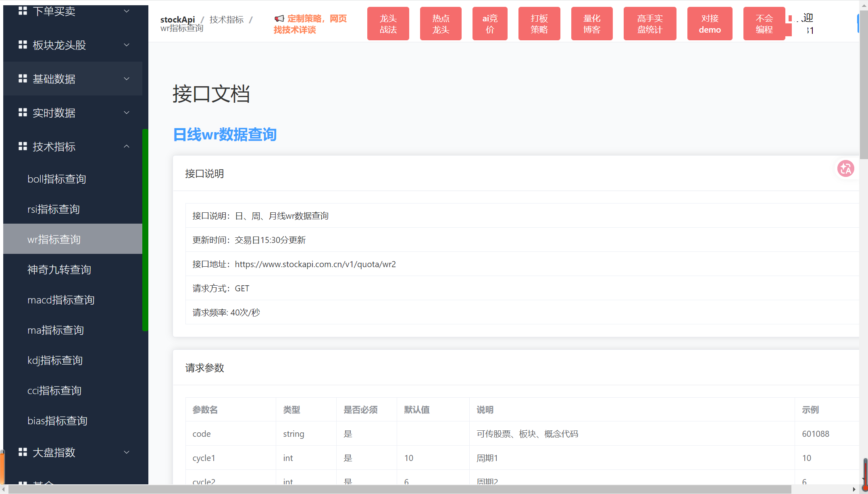The image size is (868, 494).
Task: Click the grid icon beside 大盘指数
Action: click(x=23, y=452)
